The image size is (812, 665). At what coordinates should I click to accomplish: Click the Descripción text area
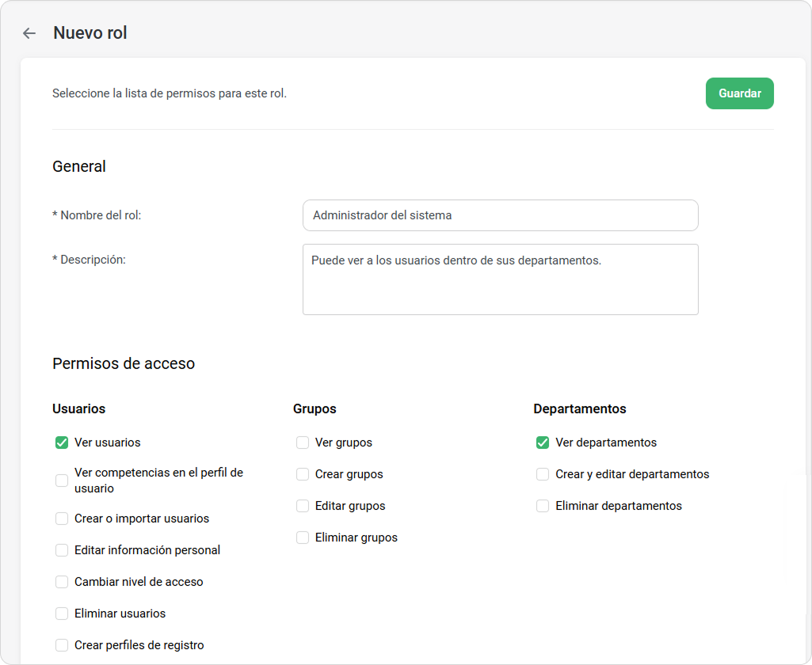tap(500, 279)
